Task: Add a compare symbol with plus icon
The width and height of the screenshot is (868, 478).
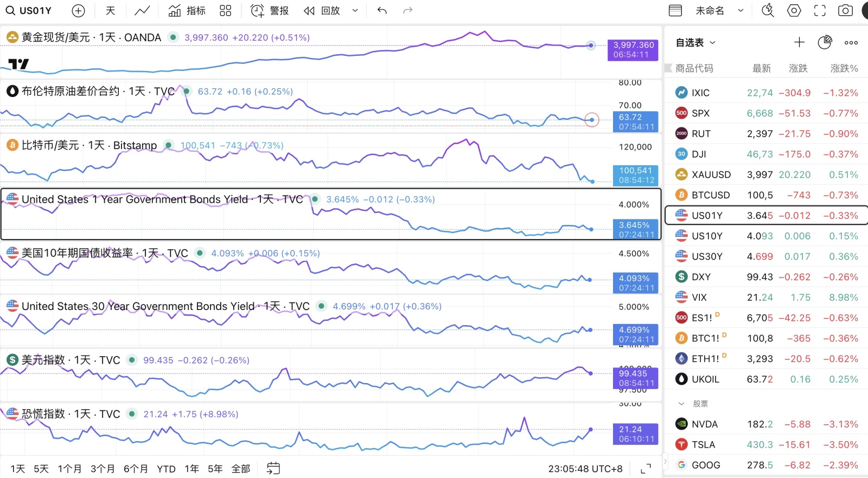Action: tap(79, 10)
